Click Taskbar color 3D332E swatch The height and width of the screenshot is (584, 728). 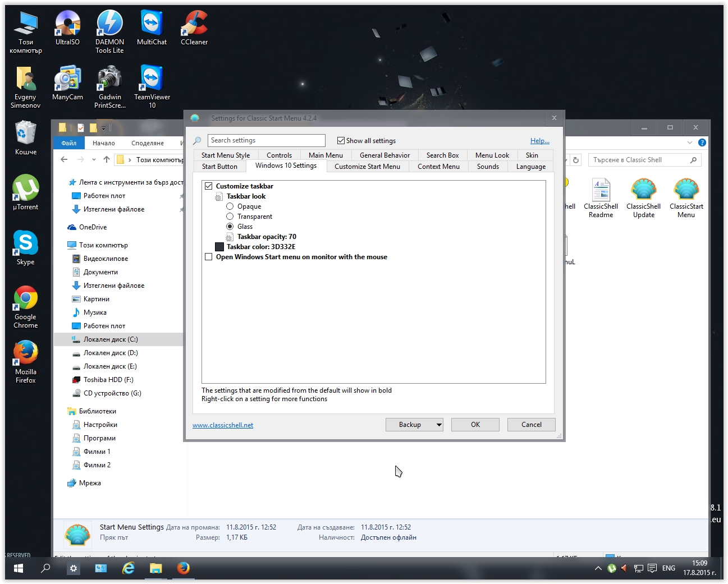219,247
